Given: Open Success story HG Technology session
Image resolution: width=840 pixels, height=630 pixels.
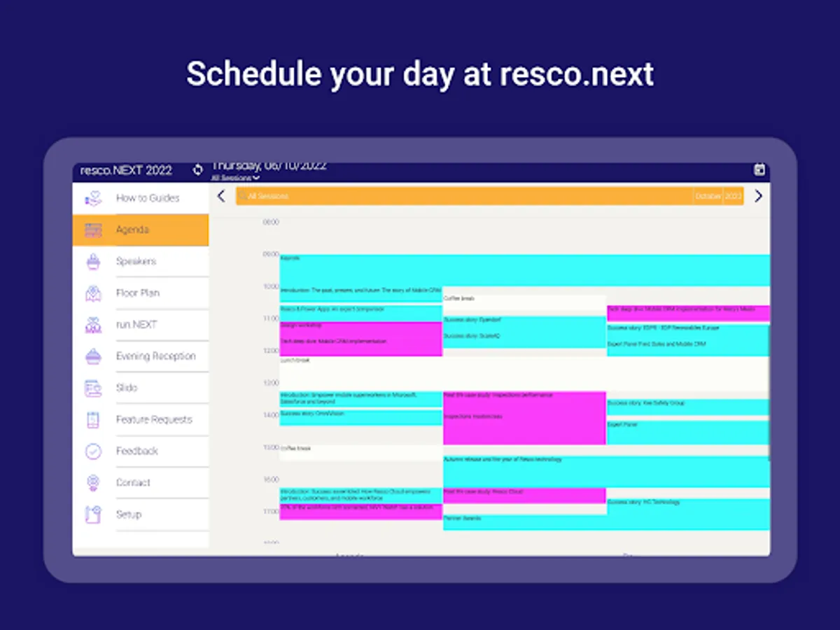Looking at the screenshot, I should (x=688, y=506).
